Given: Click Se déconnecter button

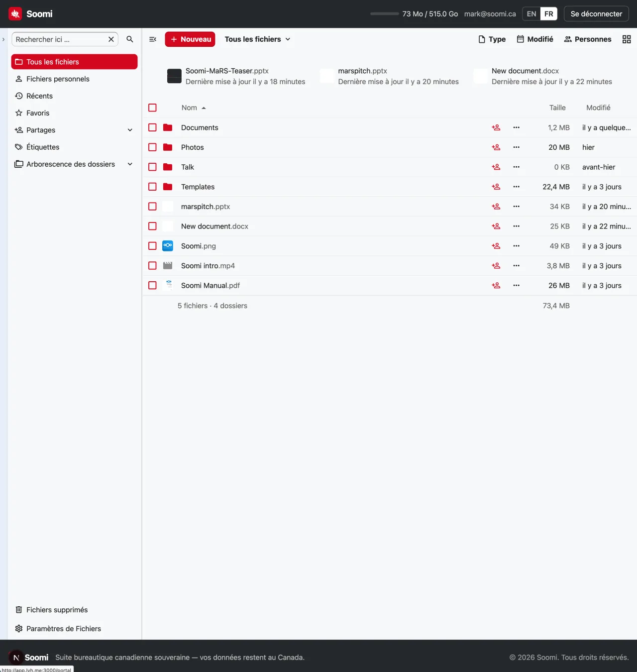Looking at the screenshot, I should 596,14.
